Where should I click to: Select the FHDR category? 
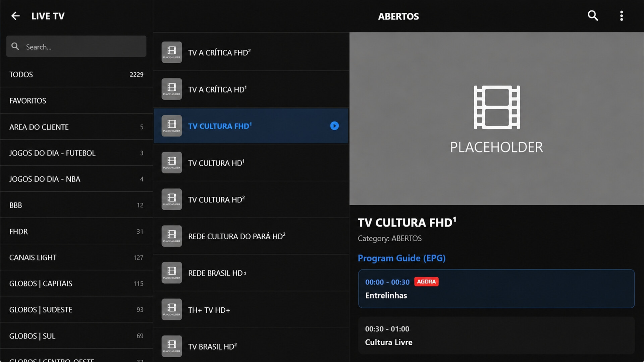click(76, 231)
